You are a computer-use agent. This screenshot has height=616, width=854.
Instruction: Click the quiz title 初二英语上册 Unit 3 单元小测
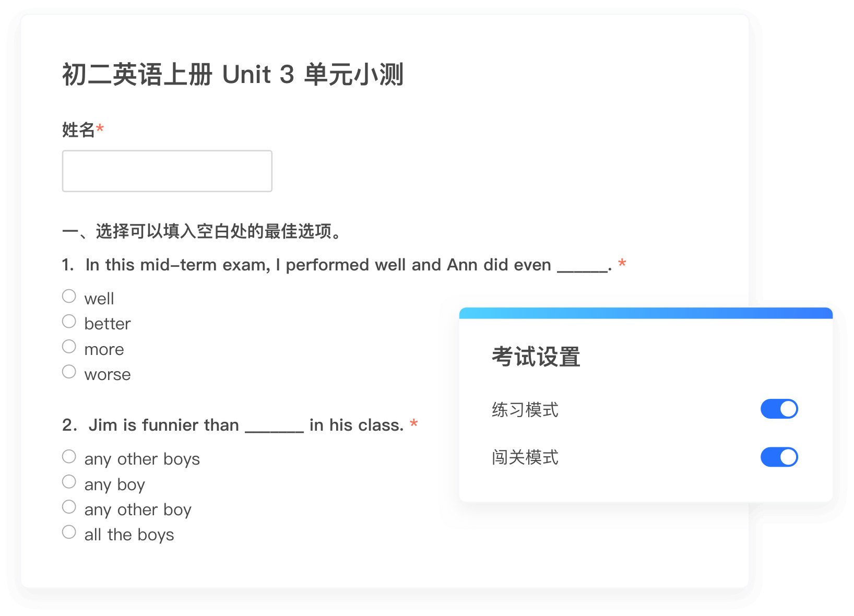(233, 75)
